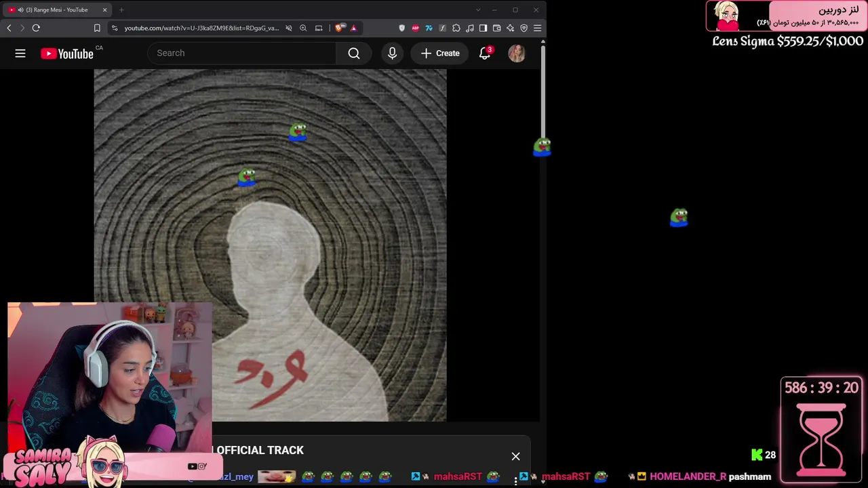Viewport: 868px width, 488px height.
Task: Click the search magnifier button
Action: pyautogui.click(x=354, y=53)
